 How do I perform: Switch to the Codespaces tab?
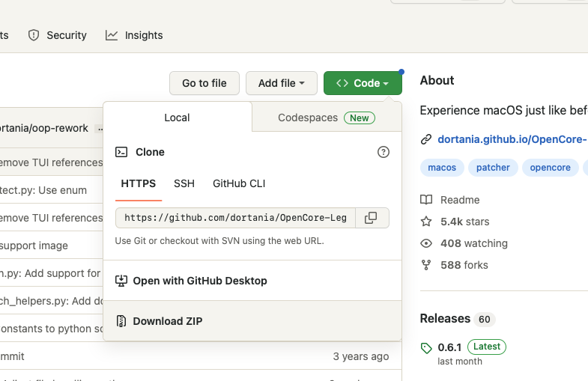(326, 118)
